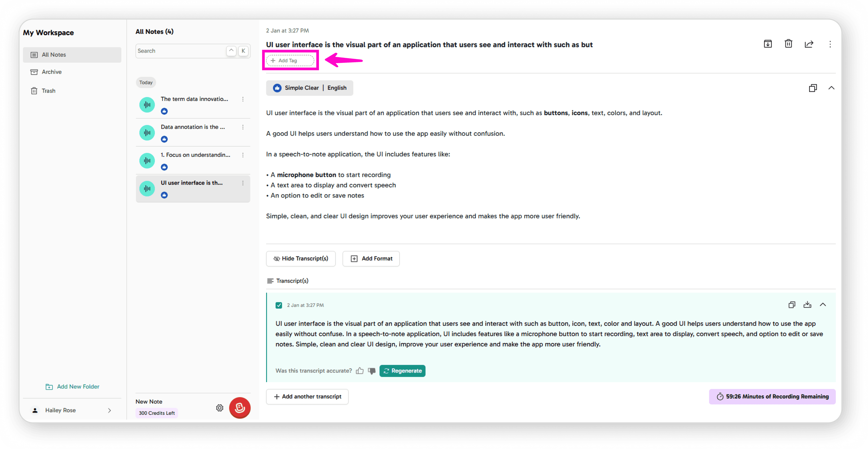Open settings via gear icon near New Note
This screenshot has height=449, width=868.
tap(219, 407)
